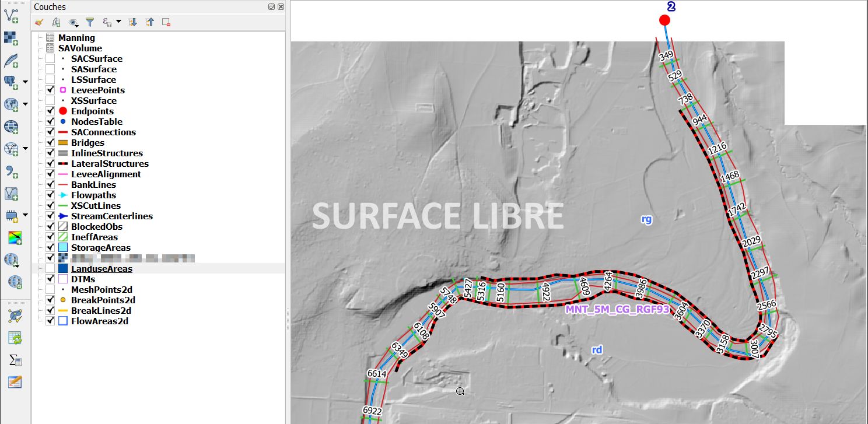
Task: Uncheck the LeveePoints layer checkbox
Action: pyautogui.click(x=50, y=90)
